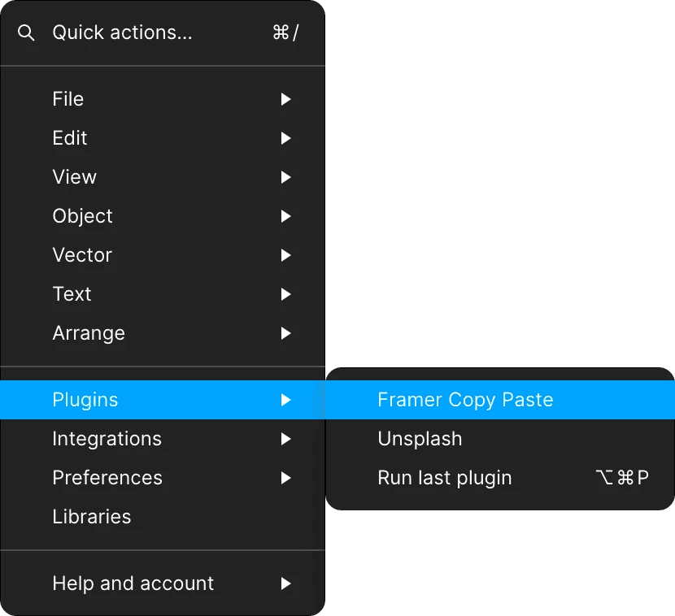Open the Help and account entry
675x616 pixels.
[x=163, y=583]
